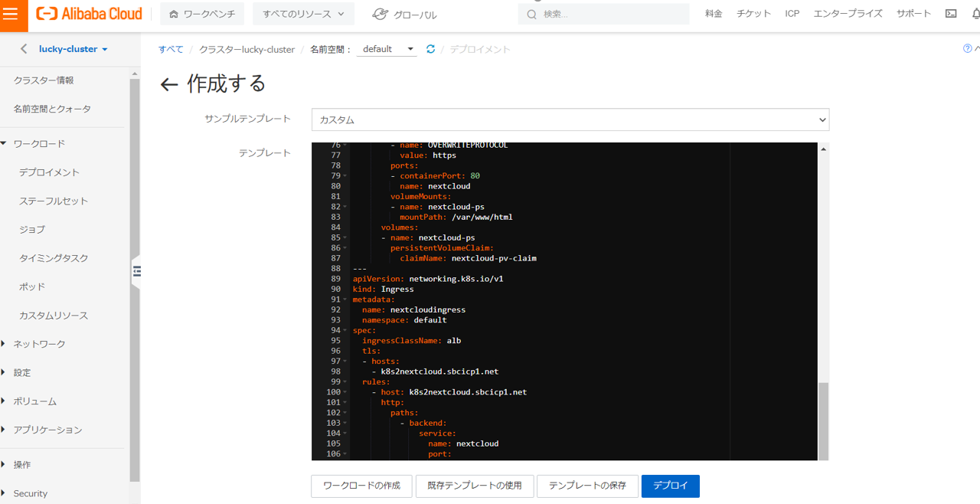
Task: Click the back arrow beside 作成する
Action: tap(169, 84)
